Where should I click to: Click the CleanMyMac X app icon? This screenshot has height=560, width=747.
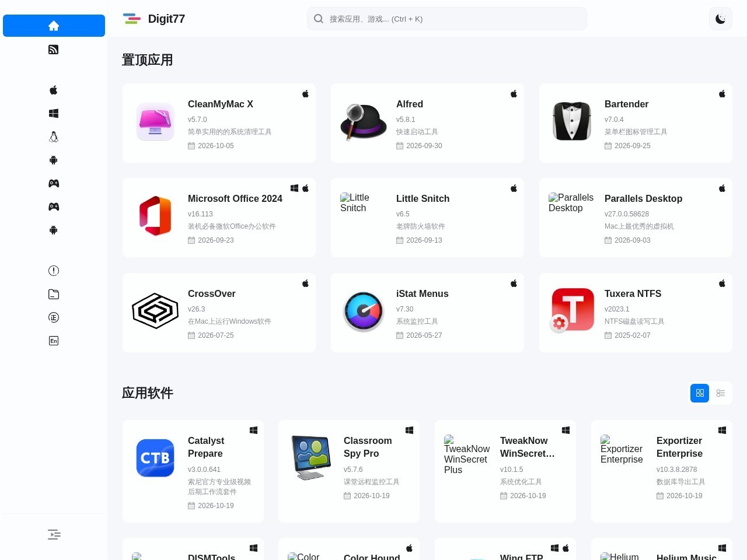click(x=155, y=122)
